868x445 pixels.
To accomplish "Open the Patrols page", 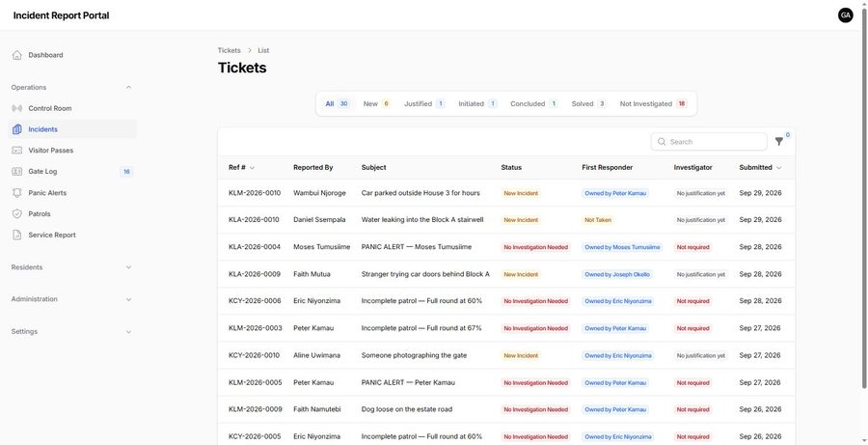I will (x=72, y=214).
